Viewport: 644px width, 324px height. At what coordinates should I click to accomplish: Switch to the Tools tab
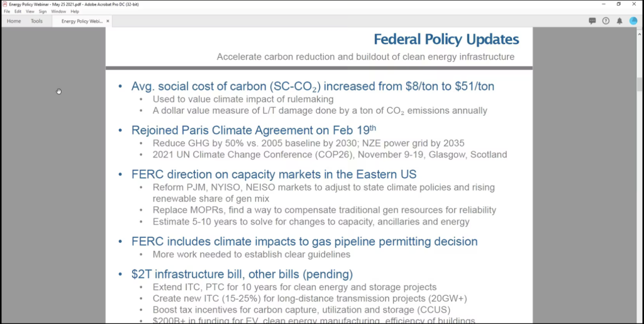click(x=37, y=21)
